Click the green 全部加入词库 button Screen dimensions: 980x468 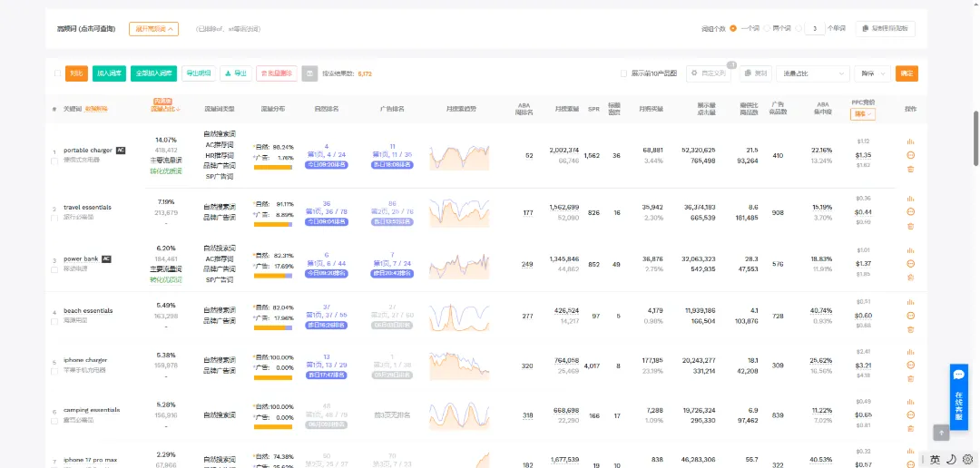click(153, 73)
